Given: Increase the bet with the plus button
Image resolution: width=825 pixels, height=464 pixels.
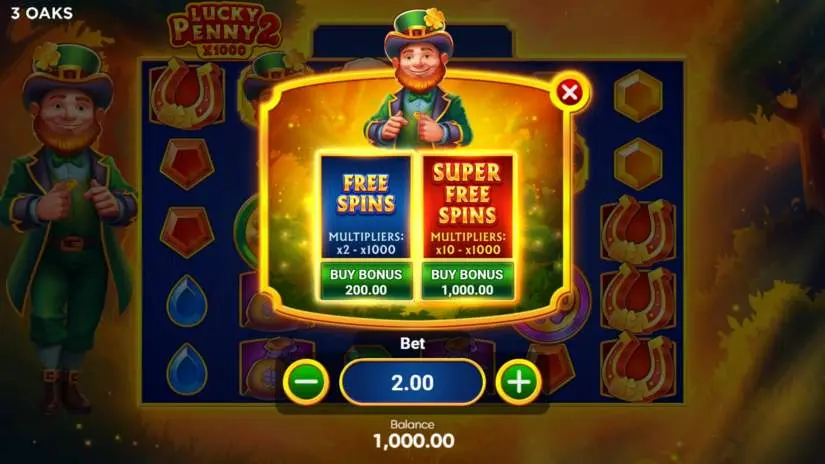Looking at the screenshot, I should (519, 382).
